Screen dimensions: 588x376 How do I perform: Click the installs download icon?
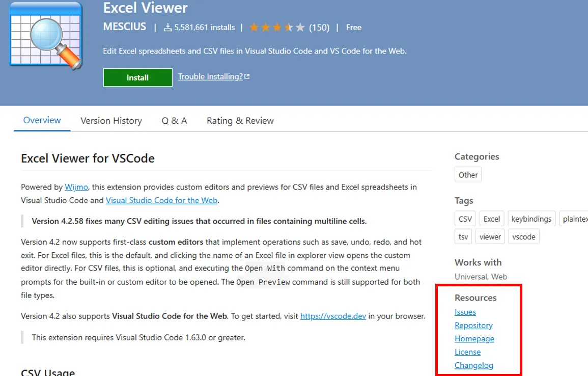167,28
